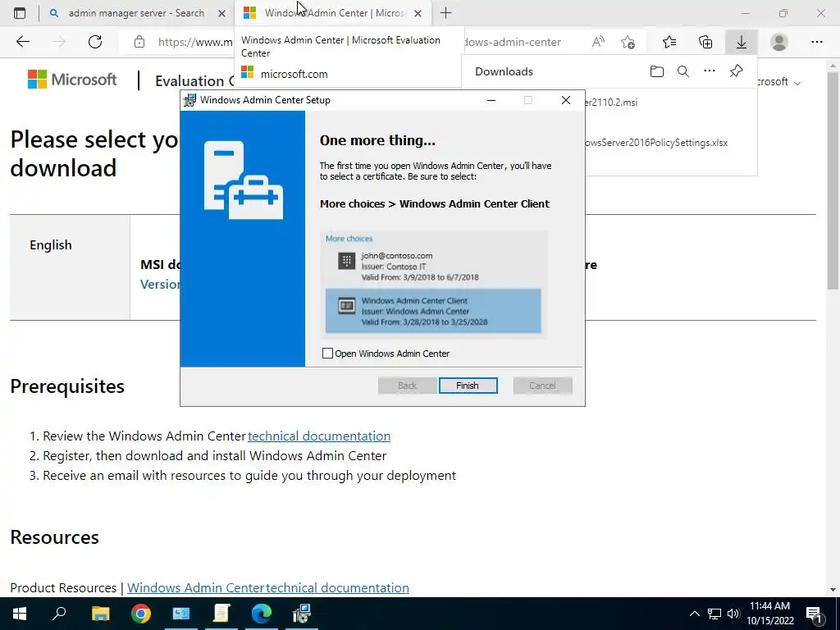Open the technical documentation link under Prerequisites
This screenshot has height=630, width=840.
point(319,436)
